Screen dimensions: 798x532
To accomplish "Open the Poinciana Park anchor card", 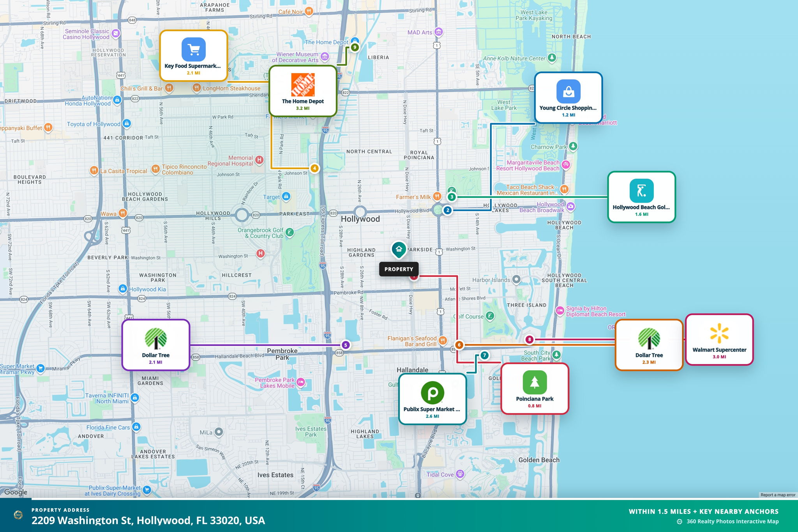I will (x=535, y=389).
